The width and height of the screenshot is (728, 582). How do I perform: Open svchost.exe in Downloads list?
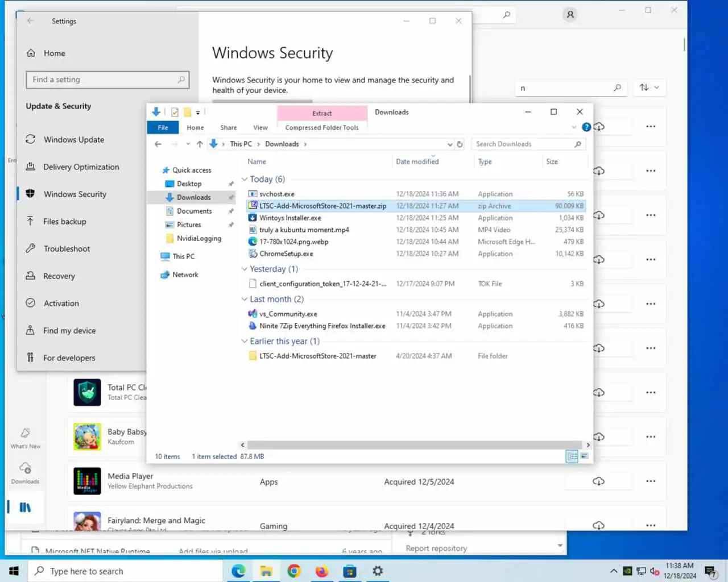pos(276,194)
